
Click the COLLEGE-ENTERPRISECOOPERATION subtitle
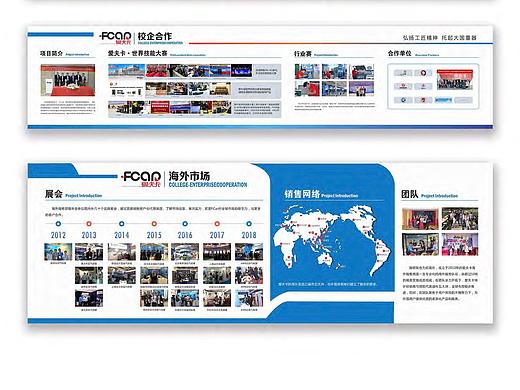coord(208,185)
